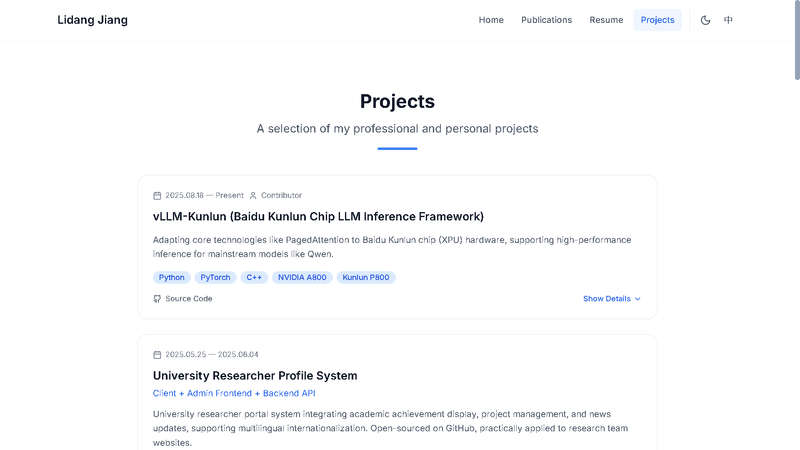Go to the Publications page
This screenshot has height=450, width=800.
(x=546, y=20)
